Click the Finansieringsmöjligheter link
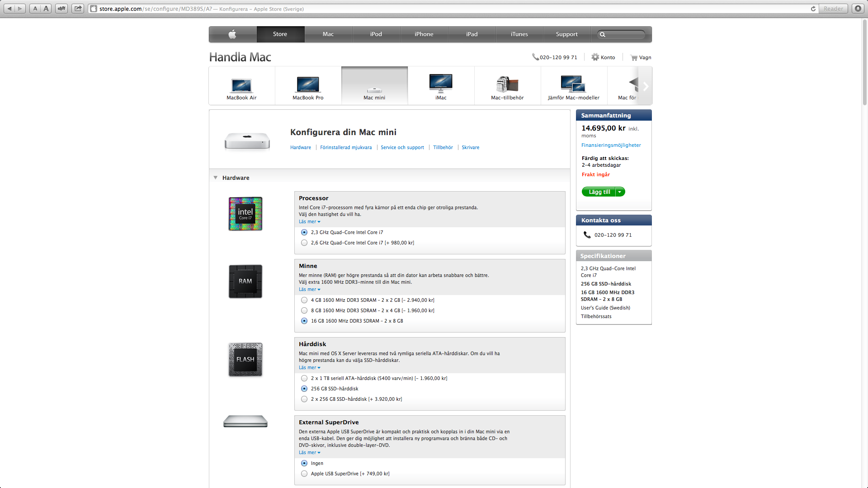The image size is (868, 488). tap(611, 145)
